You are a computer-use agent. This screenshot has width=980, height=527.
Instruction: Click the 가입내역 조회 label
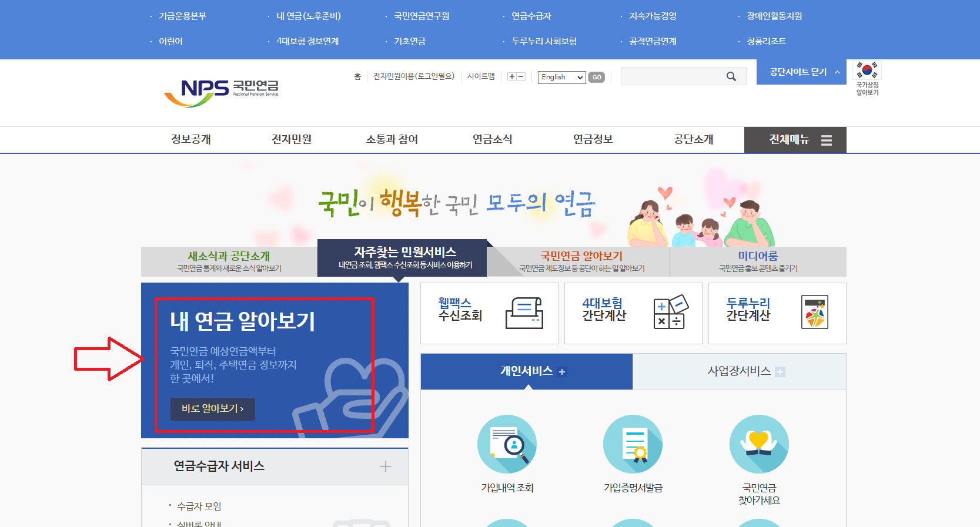507,488
